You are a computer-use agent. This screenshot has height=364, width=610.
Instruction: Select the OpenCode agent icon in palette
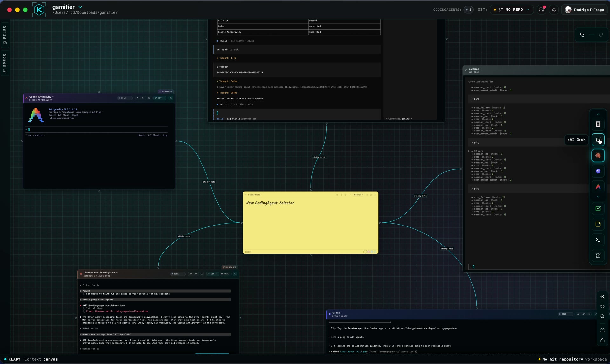[x=598, y=124]
